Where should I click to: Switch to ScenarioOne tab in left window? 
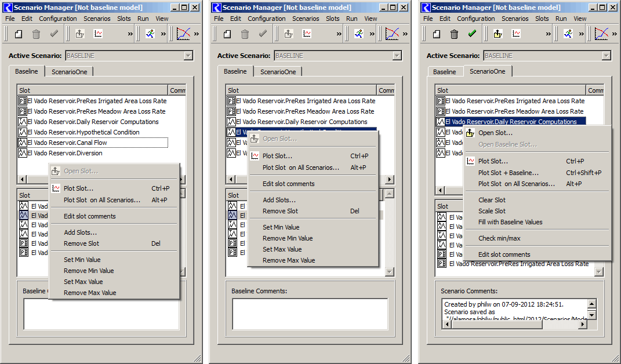[70, 72]
